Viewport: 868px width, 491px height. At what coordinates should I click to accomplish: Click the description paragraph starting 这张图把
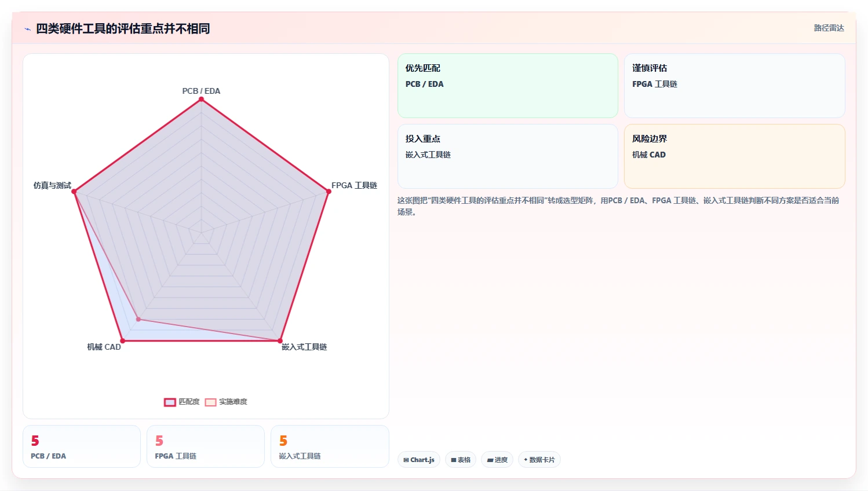coord(618,206)
